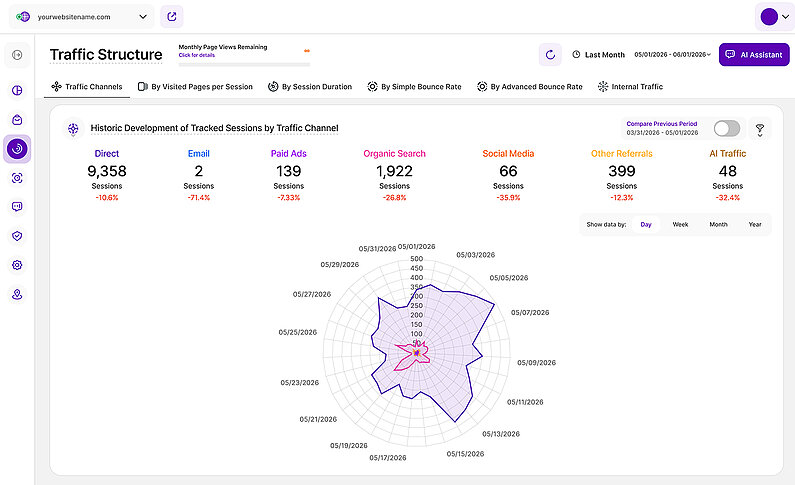This screenshot has width=795, height=485.
Task: Click the 9,358 Direct sessions value
Action: point(106,171)
